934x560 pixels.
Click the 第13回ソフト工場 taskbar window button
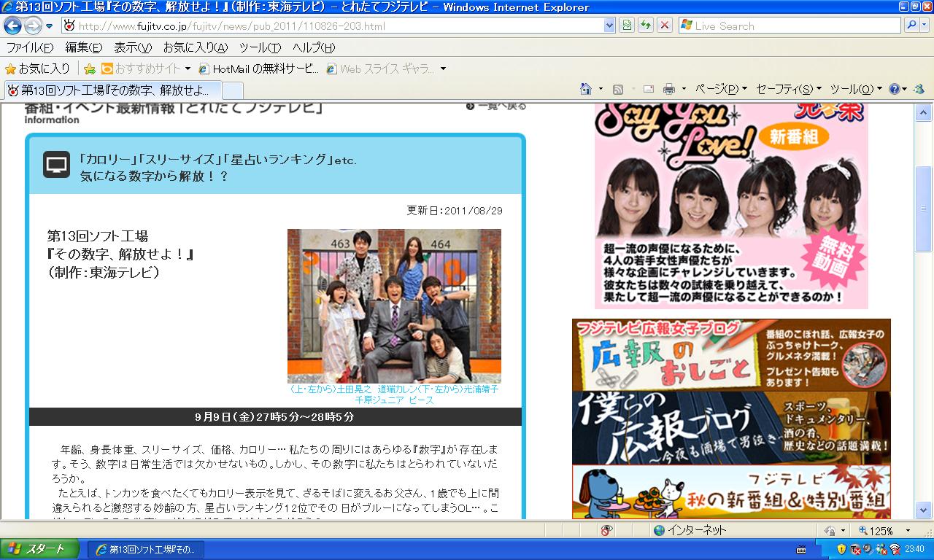(146, 549)
